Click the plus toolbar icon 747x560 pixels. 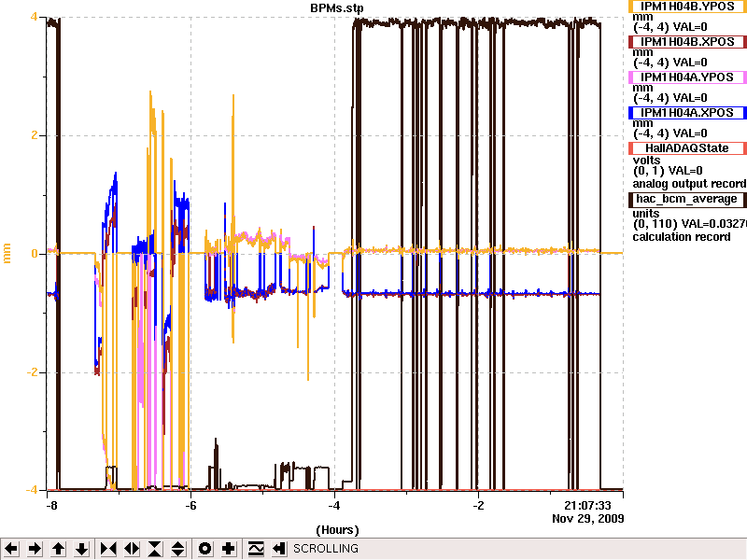[x=228, y=549]
